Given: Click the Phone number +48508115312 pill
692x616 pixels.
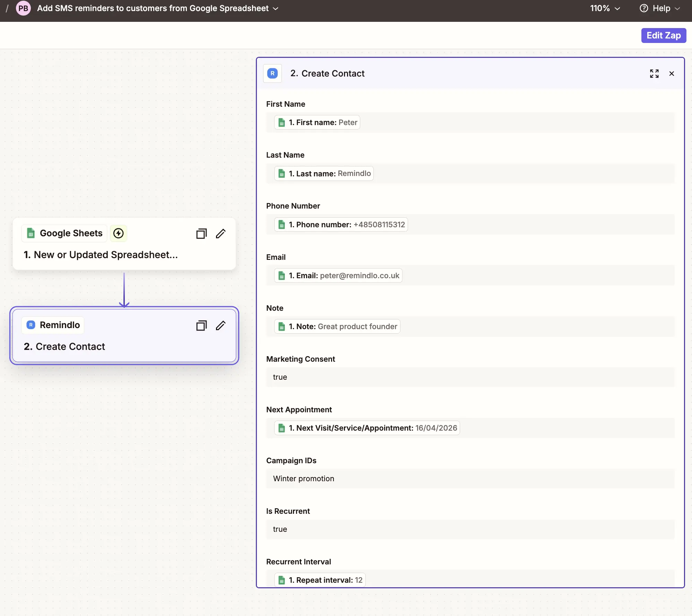Looking at the screenshot, I should (x=341, y=225).
